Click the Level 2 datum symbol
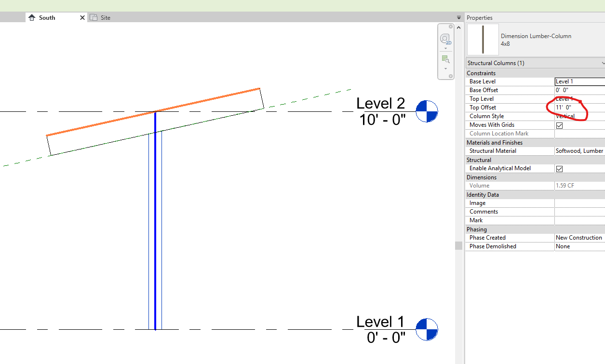Image resolution: width=605 pixels, height=364 pixels. tap(427, 111)
